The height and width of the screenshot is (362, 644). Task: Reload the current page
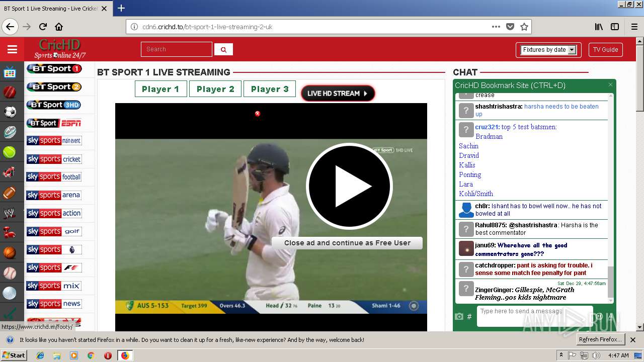tap(43, 27)
